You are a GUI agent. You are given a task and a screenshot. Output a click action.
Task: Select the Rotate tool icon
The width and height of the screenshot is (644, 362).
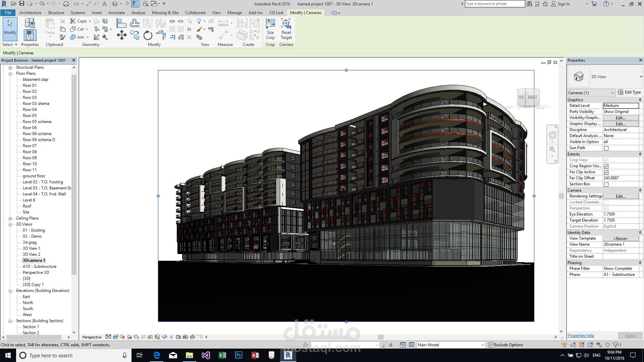(148, 35)
